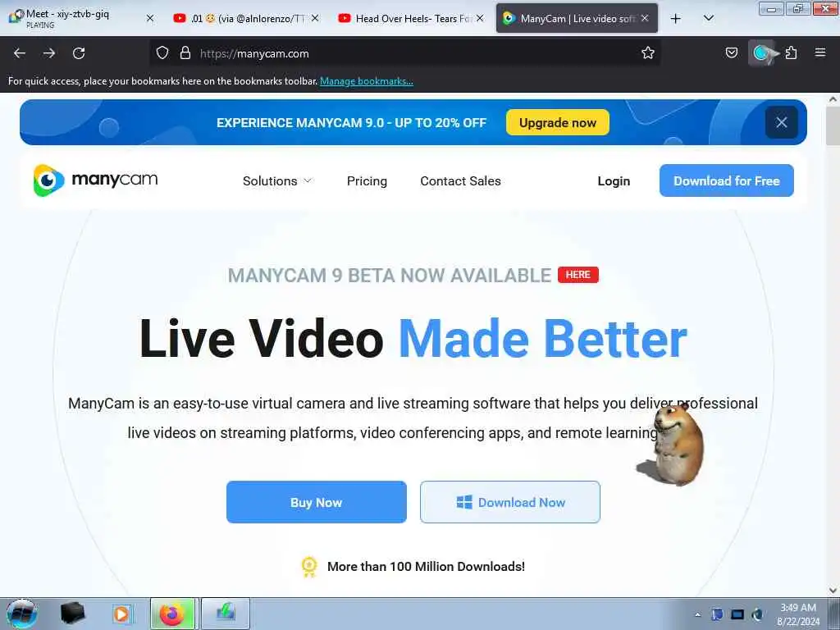Image resolution: width=840 pixels, height=630 pixels.
Task: Open the black box taskbar app
Action: [72, 614]
